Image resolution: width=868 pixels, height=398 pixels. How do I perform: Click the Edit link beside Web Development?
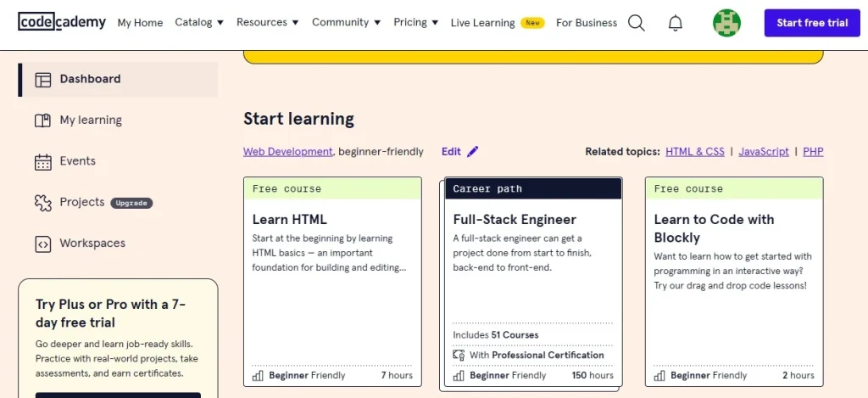point(451,151)
